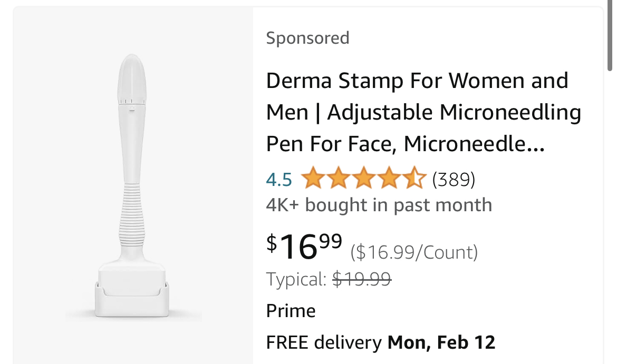The image size is (617, 364).
Task: Click the struck-through $19.99 price
Action: 362,279
